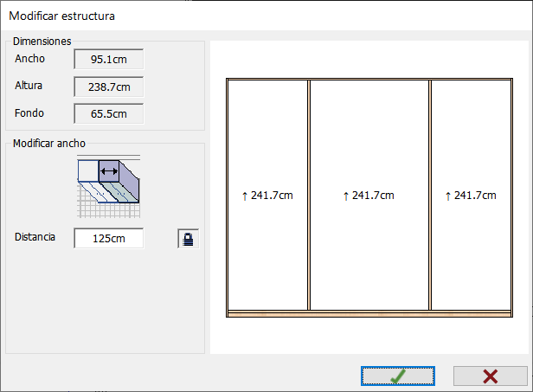Confirm changes with the green checkmark button
The image size is (533, 392).
tap(398, 376)
